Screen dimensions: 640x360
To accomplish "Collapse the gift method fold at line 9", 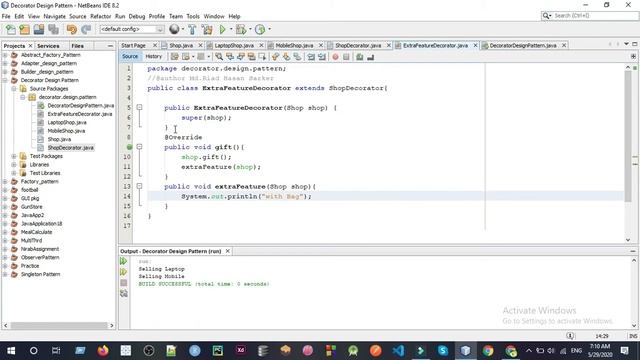I will coord(140,147).
